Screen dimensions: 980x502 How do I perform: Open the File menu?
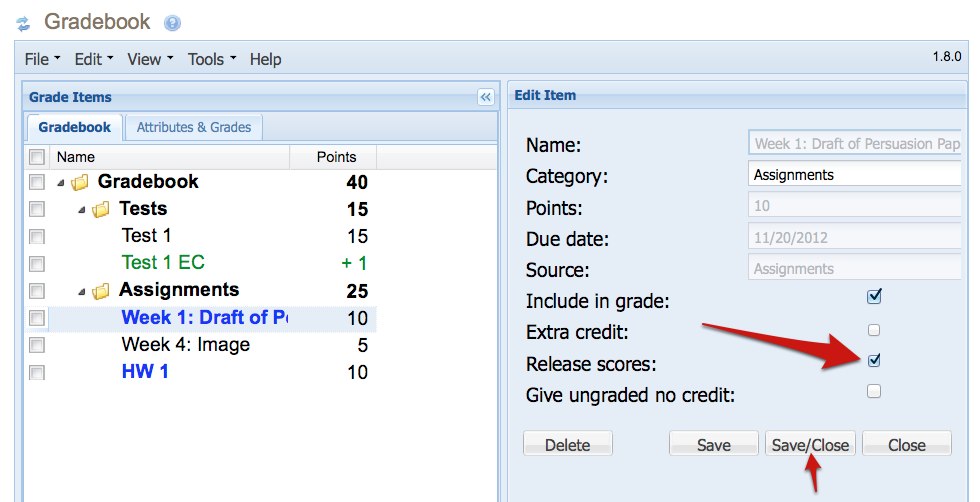click(42, 59)
